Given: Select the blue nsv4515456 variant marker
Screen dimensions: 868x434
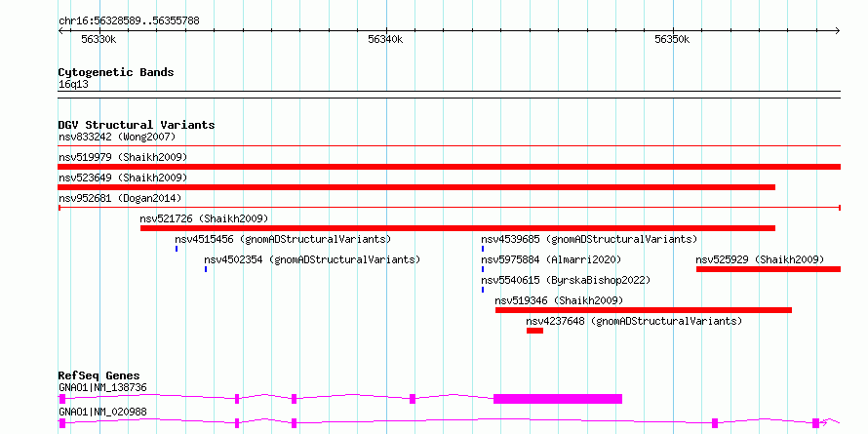Looking at the screenshot, I should (x=177, y=249).
